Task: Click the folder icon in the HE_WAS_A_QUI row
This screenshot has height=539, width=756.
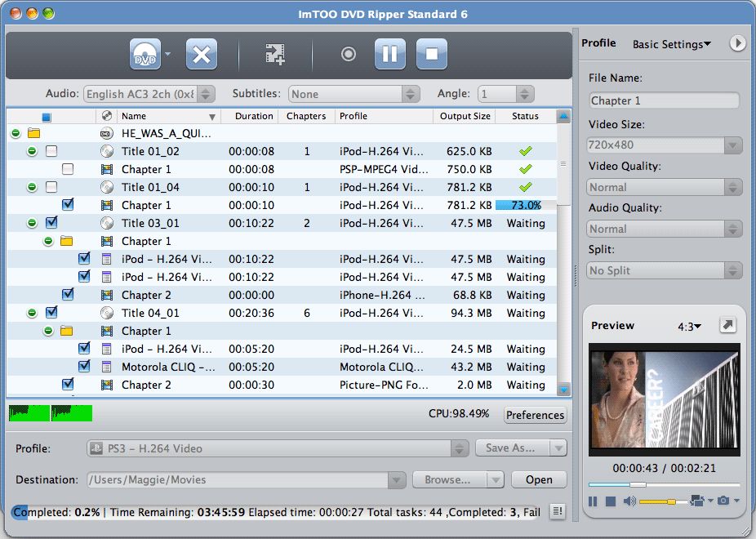Action: click(x=33, y=133)
